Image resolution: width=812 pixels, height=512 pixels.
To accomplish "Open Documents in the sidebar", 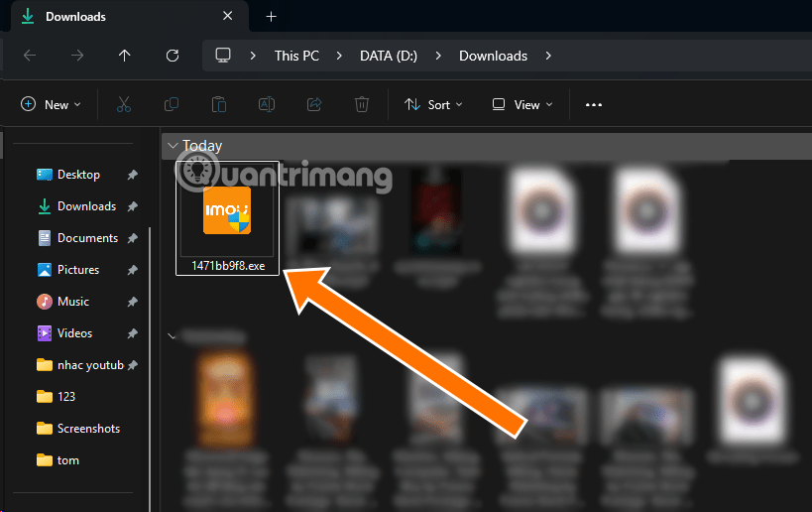I will coord(87,238).
